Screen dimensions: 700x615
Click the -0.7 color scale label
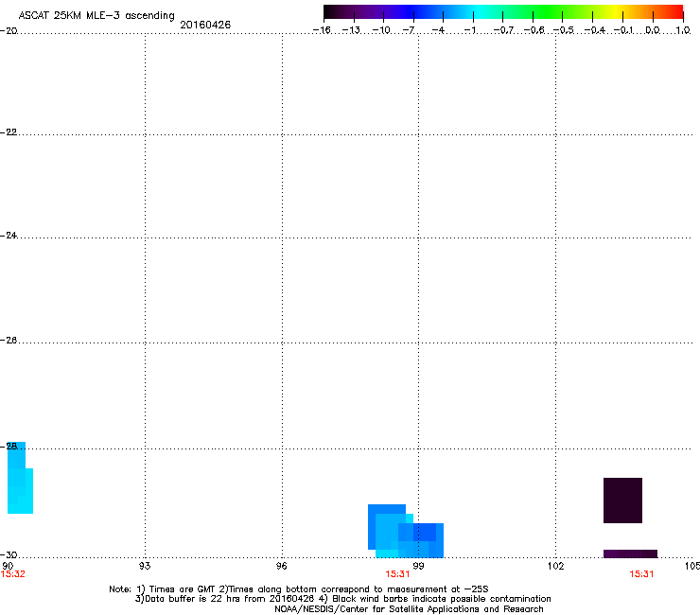point(503,30)
